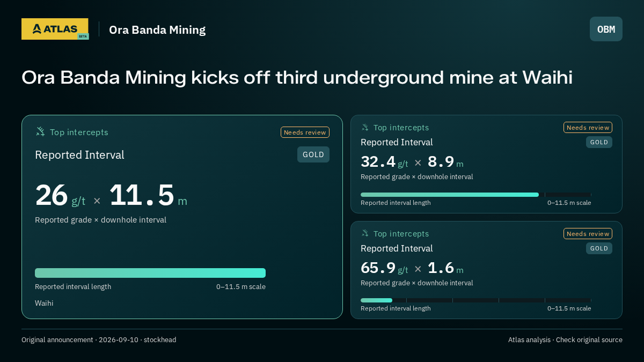Click the 8.9 m interval value
Screen dimensions: 644x362
point(445,162)
